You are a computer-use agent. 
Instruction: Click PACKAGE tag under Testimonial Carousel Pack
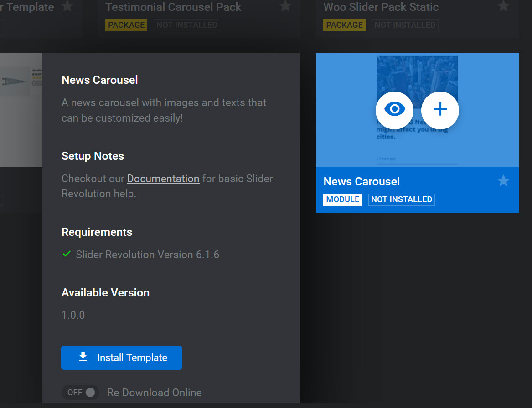click(x=126, y=25)
